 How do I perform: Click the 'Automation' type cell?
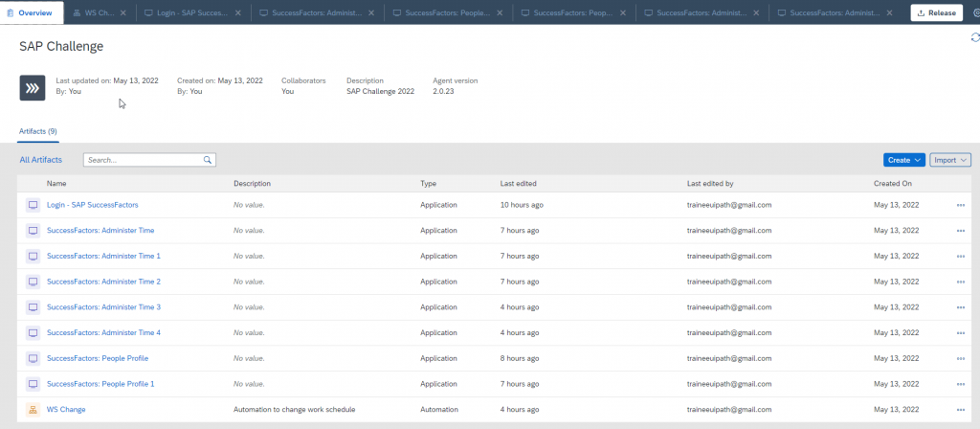click(438, 410)
